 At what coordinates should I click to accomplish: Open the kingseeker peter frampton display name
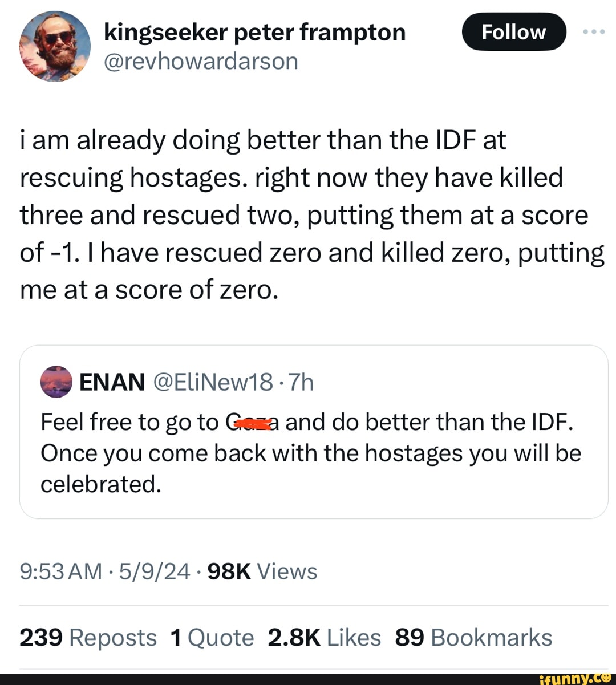[254, 33]
